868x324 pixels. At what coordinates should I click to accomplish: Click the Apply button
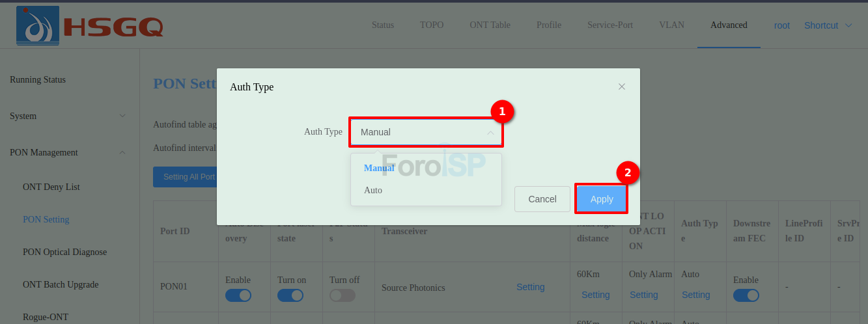pos(602,199)
